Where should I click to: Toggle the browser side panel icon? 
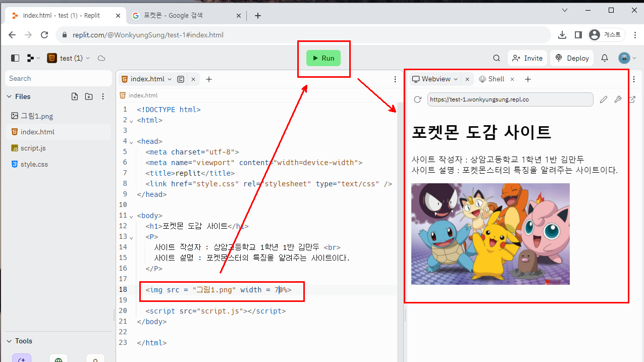pos(578,35)
